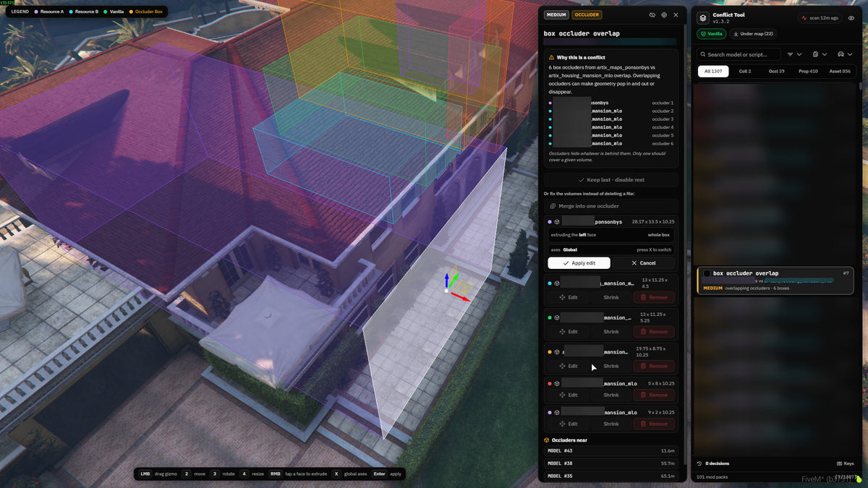Switch to the Coll 2 tab
Viewport: 868px width, 488px height.
click(744, 72)
